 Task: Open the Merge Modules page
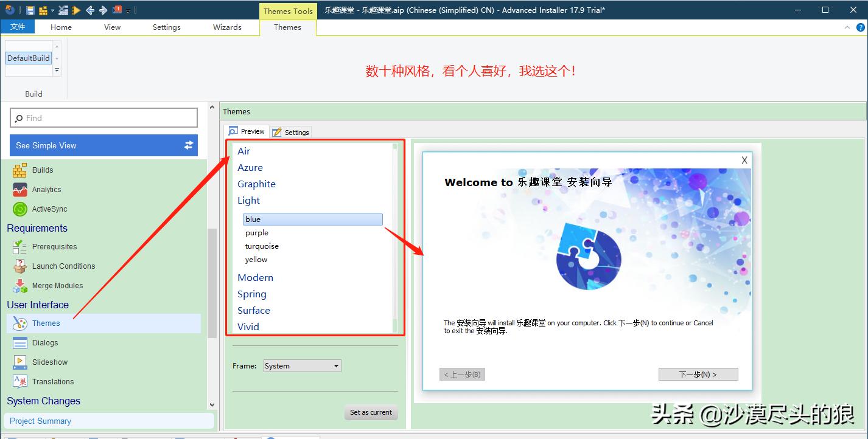pos(58,285)
